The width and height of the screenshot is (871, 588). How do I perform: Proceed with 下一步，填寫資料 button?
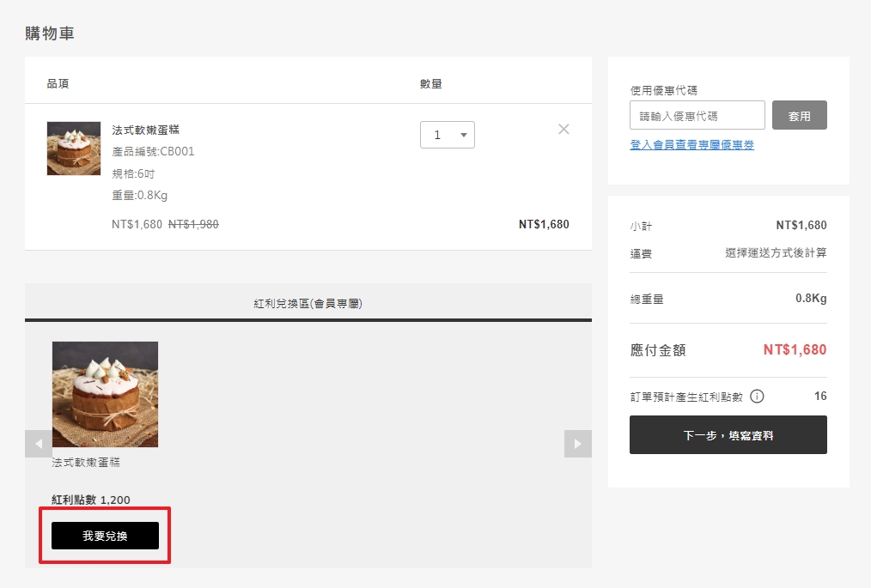tap(728, 435)
